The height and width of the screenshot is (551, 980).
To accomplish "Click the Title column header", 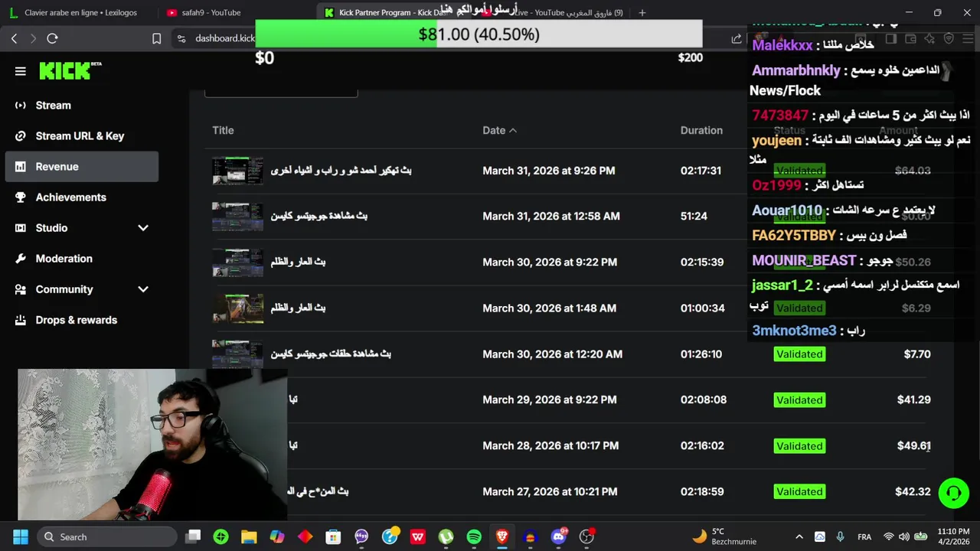I will click(x=223, y=130).
